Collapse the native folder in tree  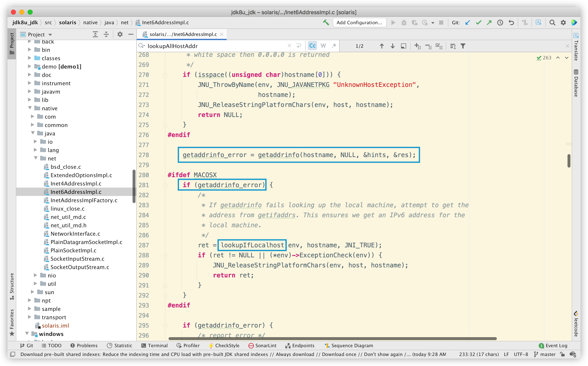coord(30,108)
